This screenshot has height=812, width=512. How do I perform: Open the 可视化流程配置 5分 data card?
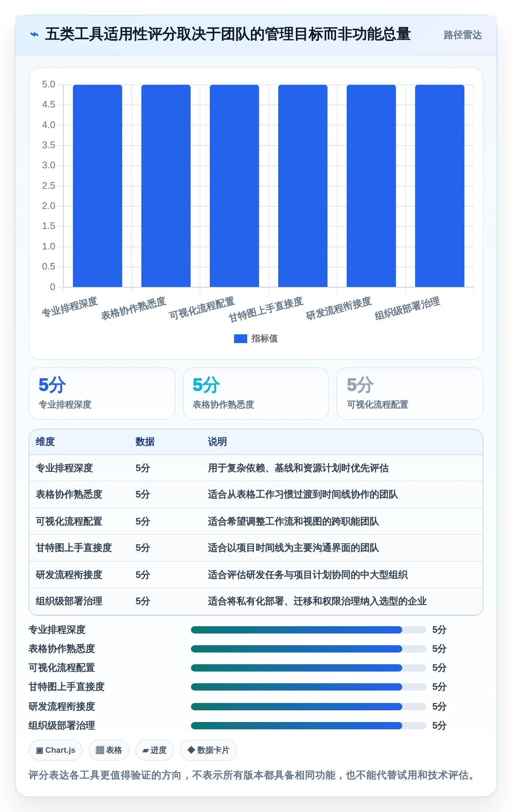point(410,394)
